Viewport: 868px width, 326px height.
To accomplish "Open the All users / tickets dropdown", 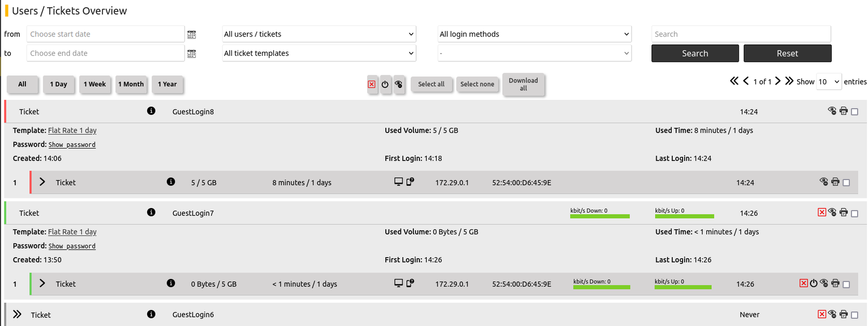I will coord(319,34).
